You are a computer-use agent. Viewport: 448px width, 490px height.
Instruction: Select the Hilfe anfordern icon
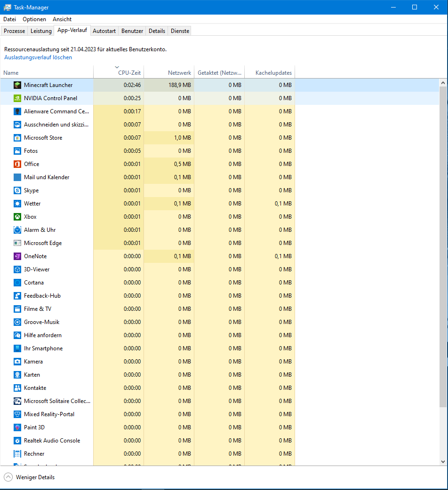coord(17,335)
